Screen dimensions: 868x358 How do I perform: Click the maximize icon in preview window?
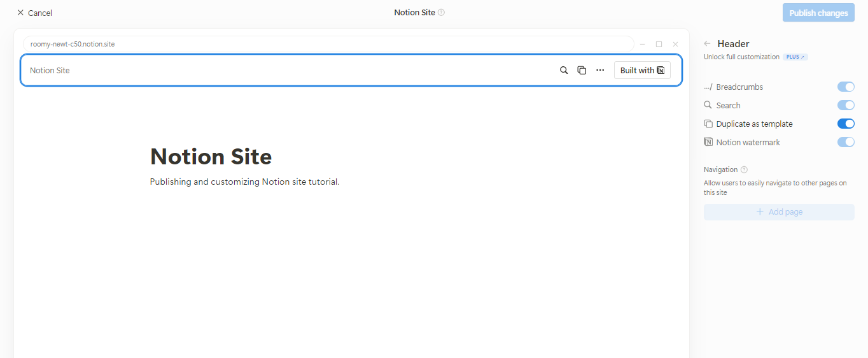pos(659,44)
